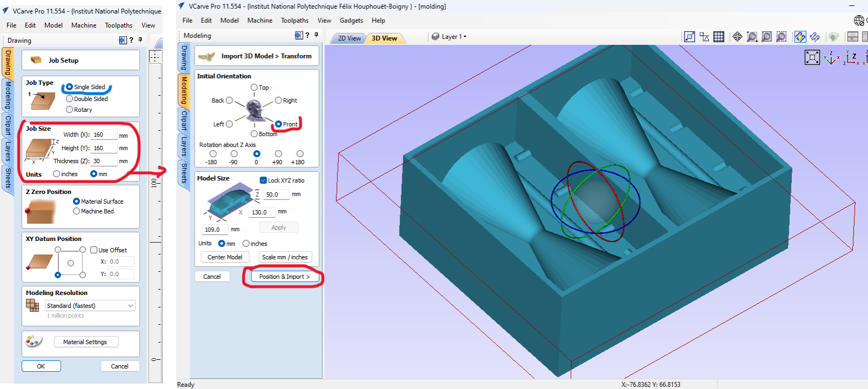The width and height of the screenshot is (868, 389).
Task: Open Gadgets menu
Action: point(351,21)
